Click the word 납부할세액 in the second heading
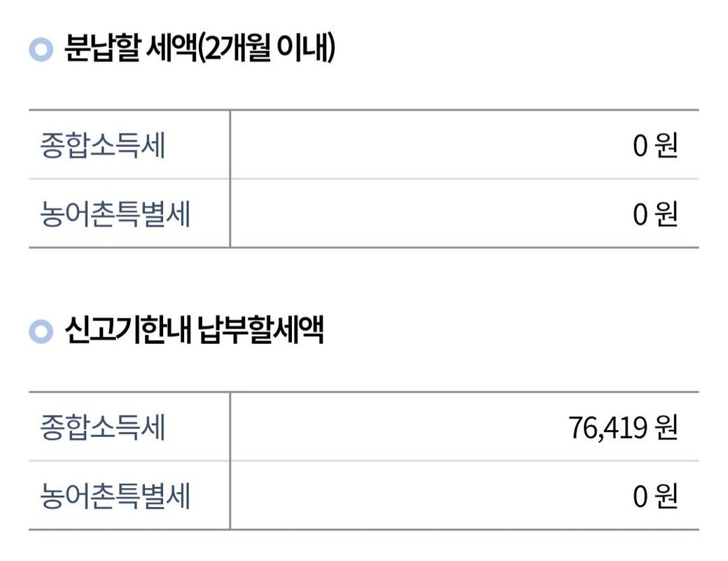728x561 pixels. 261,330
